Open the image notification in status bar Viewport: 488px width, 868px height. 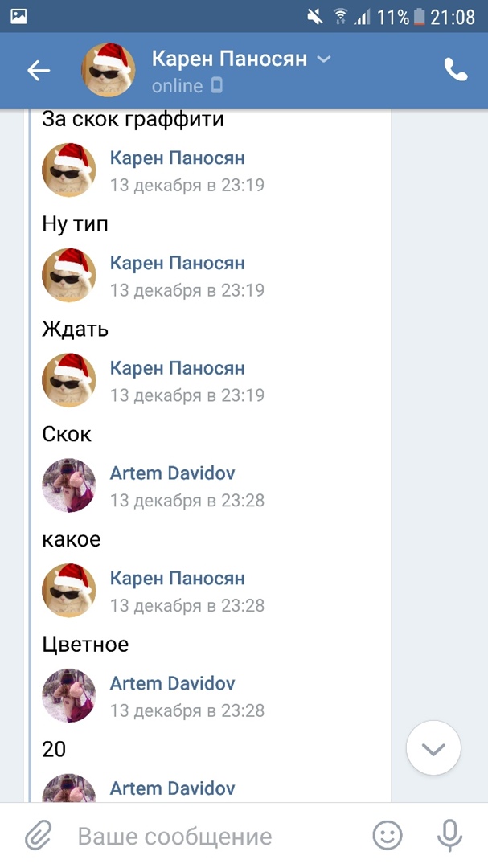[x=18, y=16]
